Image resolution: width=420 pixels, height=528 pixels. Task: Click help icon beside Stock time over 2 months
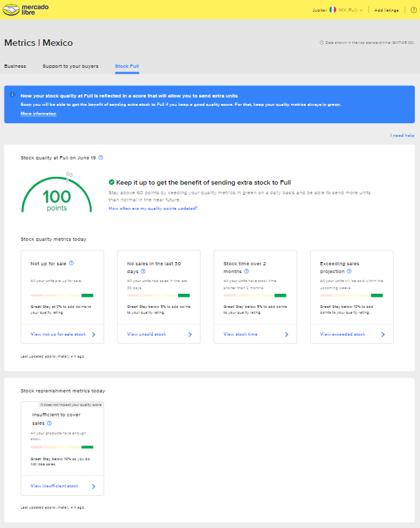click(x=241, y=272)
